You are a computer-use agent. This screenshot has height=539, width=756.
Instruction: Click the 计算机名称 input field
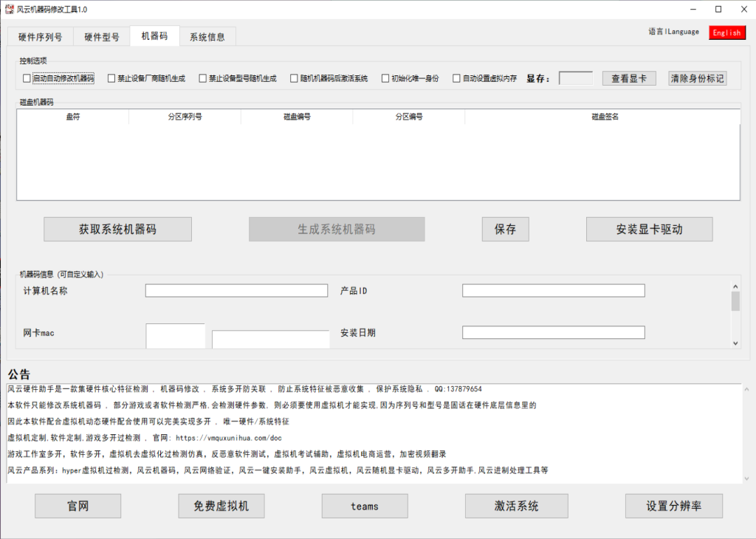236,290
